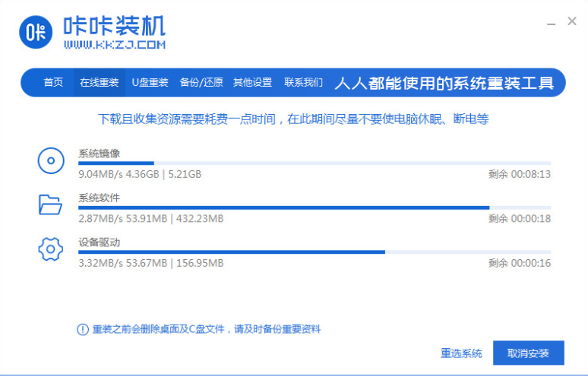Image resolution: width=588 pixels, height=377 pixels.
Task: Click the 系统镜像 download progress bar
Action: (315, 163)
